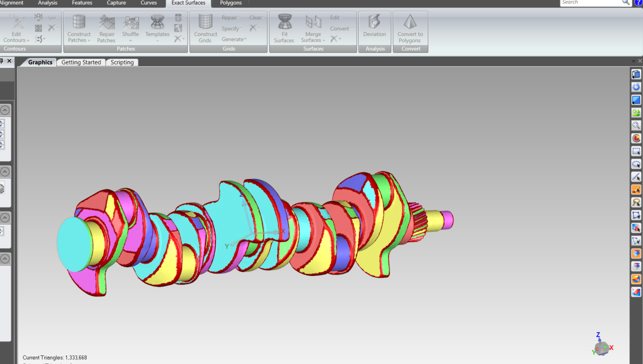Click the crossed-box icon in Contours group

click(38, 28)
